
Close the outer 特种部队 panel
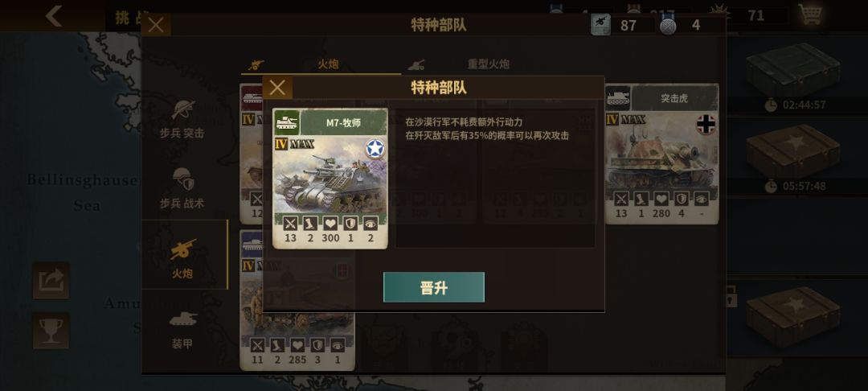(156, 25)
